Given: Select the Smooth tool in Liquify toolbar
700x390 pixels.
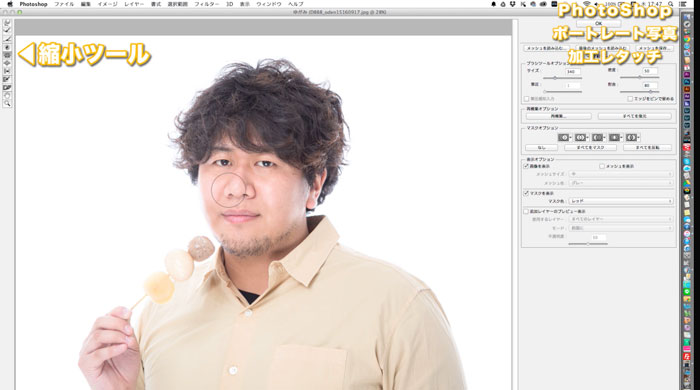Looking at the screenshot, I should [7, 39].
